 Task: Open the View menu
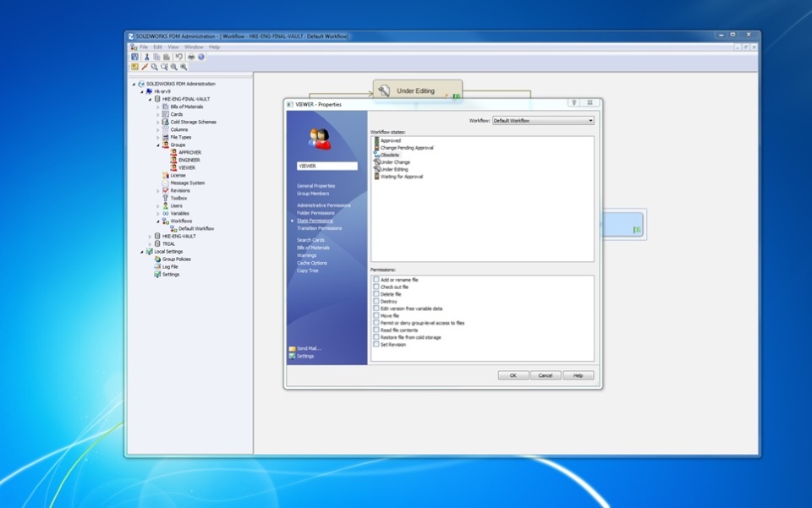tap(173, 47)
